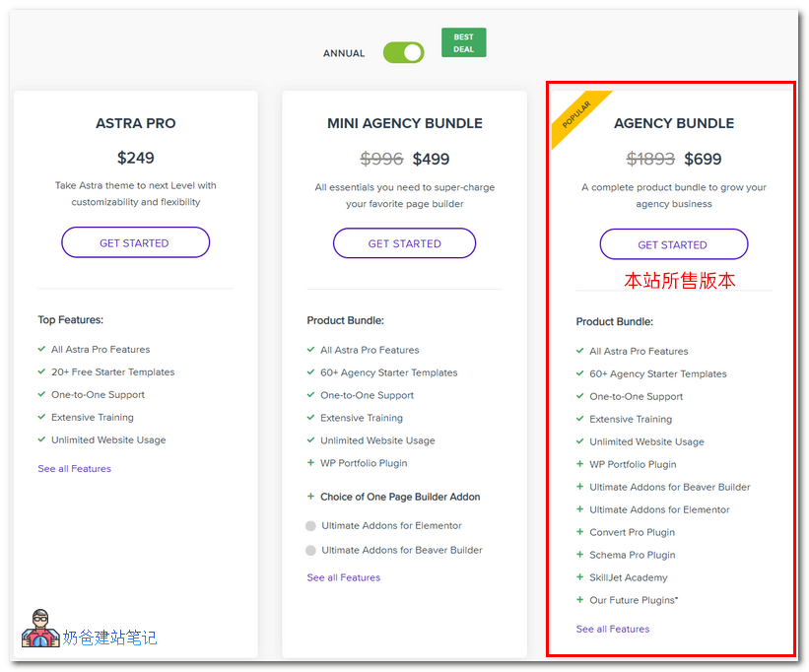Click the $699 Agency Bundle price
This screenshot has width=809, height=672.
pyautogui.click(x=703, y=159)
